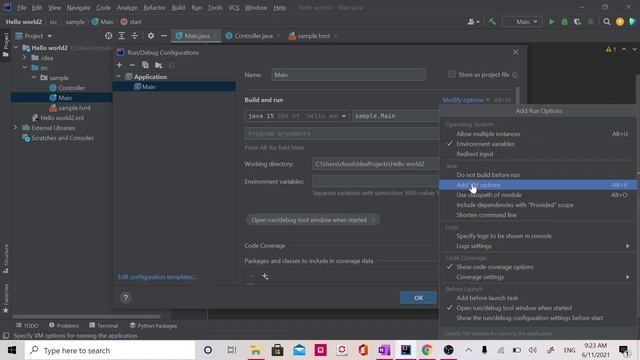
Task: Select Add VM options menu item
Action: coord(538,185)
